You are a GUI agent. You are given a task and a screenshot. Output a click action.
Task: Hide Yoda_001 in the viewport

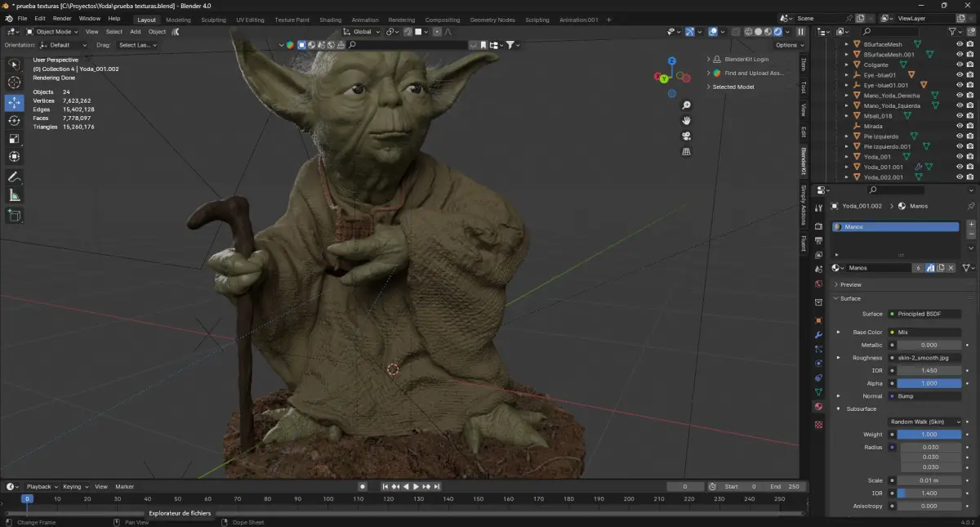pyautogui.click(x=960, y=156)
